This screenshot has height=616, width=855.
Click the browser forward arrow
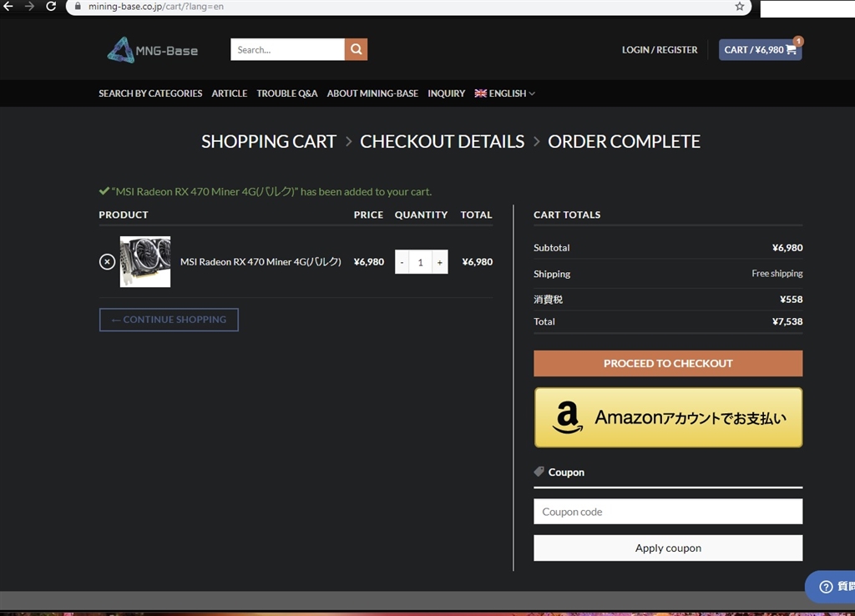(x=29, y=6)
